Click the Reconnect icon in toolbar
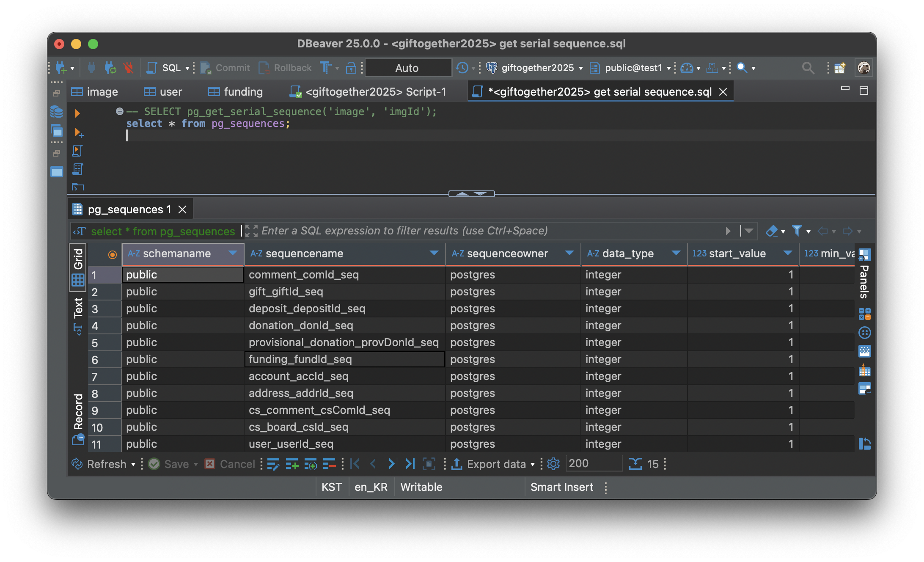Image resolution: width=924 pixels, height=562 pixels. point(110,68)
